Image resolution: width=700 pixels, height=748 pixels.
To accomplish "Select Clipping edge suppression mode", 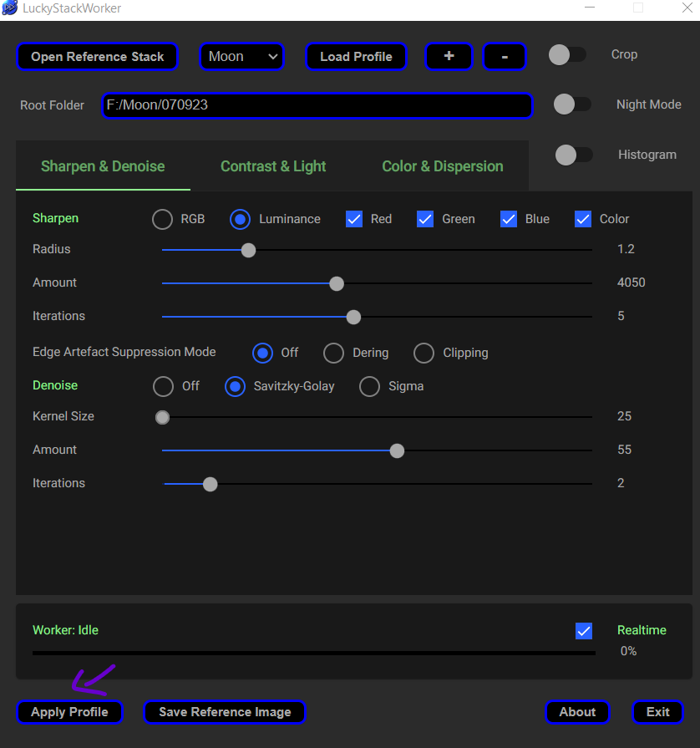I will click(x=424, y=353).
